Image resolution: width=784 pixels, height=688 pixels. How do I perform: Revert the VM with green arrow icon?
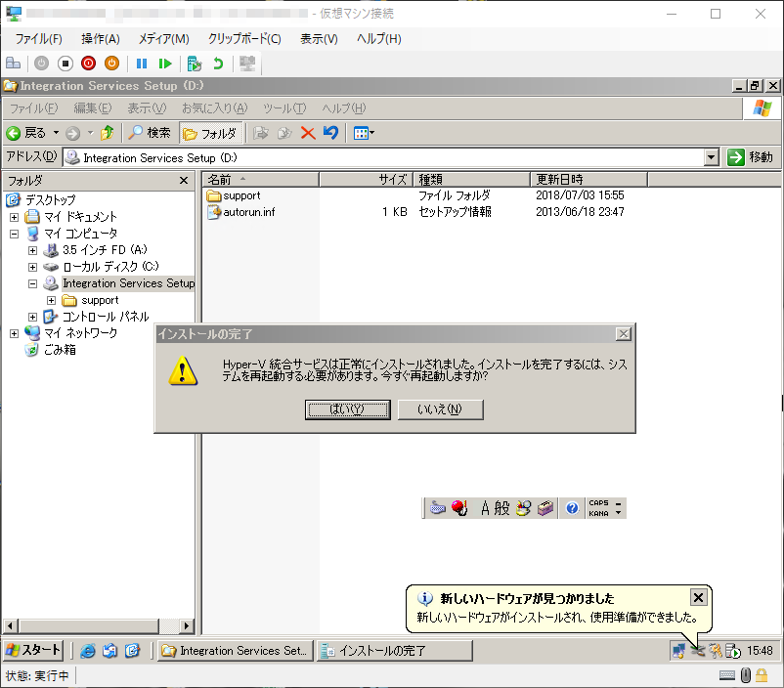coord(217,64)
